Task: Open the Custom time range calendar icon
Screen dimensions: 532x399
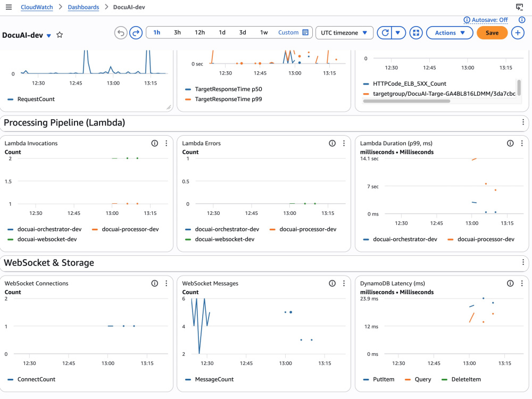Action: tap(305, 32)
